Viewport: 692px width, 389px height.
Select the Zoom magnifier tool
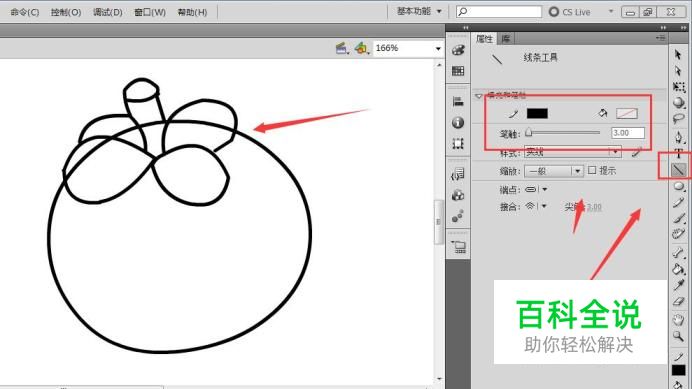tap(679, 336)
